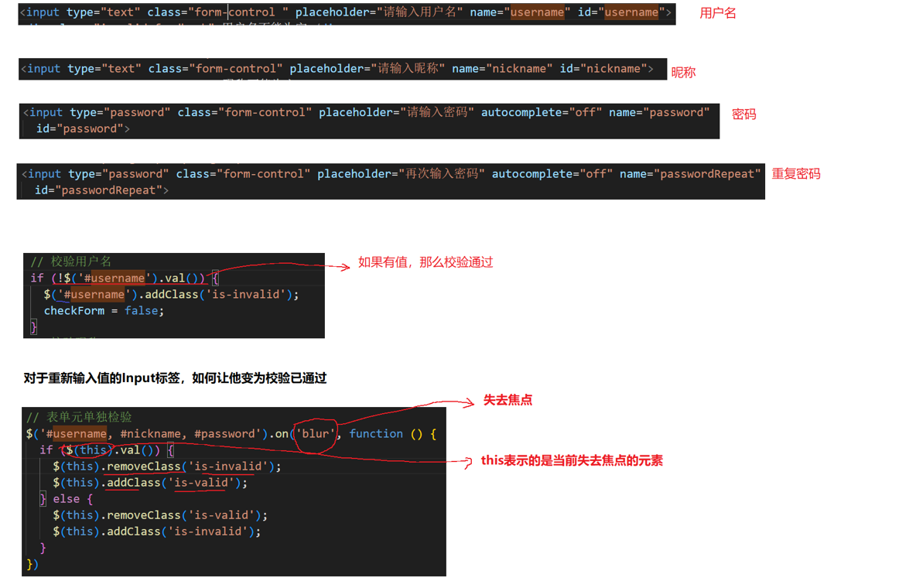The height and width of the screenshot is (588, 916).
Task: Click the red label 密码
Action: click(x=743, y=115)
